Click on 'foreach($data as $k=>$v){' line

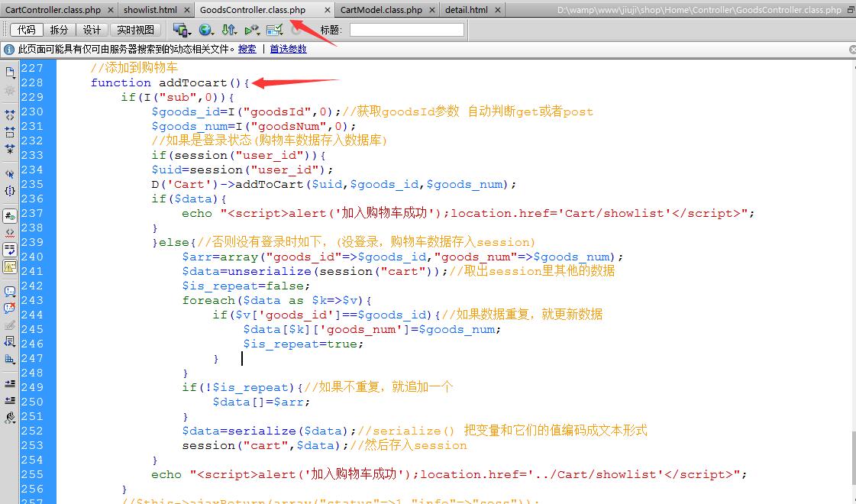[x=276, y=300]
